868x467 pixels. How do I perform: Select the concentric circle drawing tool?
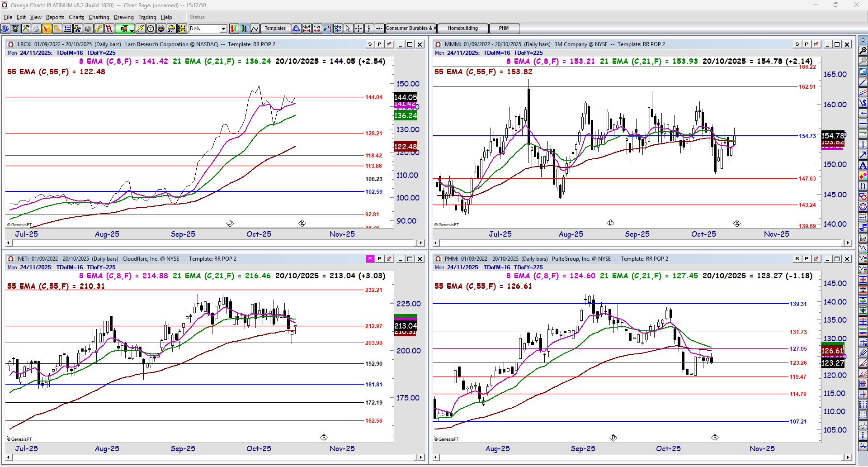coord(863,207)
